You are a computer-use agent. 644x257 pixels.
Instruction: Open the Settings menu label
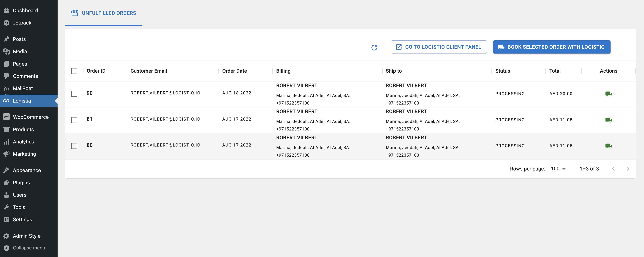pos(22,220)
